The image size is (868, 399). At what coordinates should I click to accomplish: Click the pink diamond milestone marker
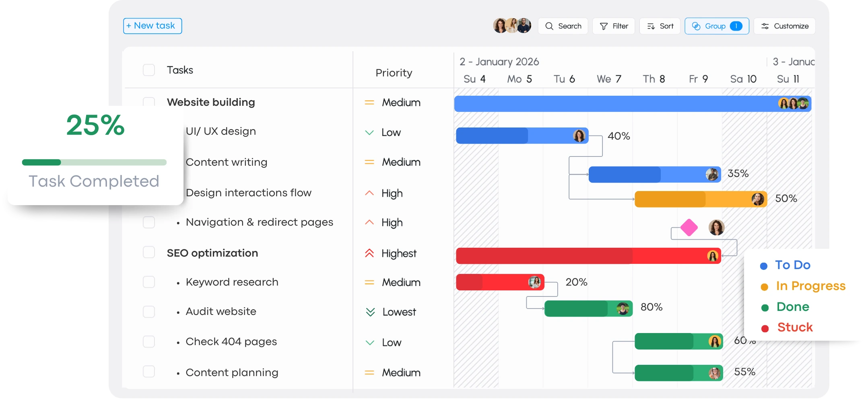coord(689,228)
